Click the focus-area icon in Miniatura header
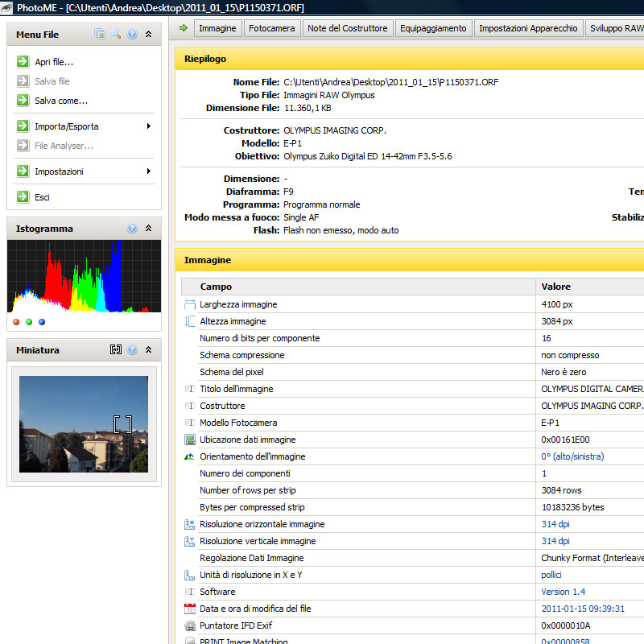The height and width of the screenshot is (644, 644). (x=116, y=350)
